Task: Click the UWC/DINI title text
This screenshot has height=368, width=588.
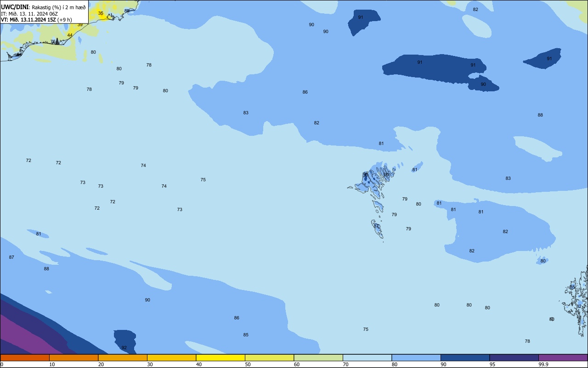Action: click(15, 7)
